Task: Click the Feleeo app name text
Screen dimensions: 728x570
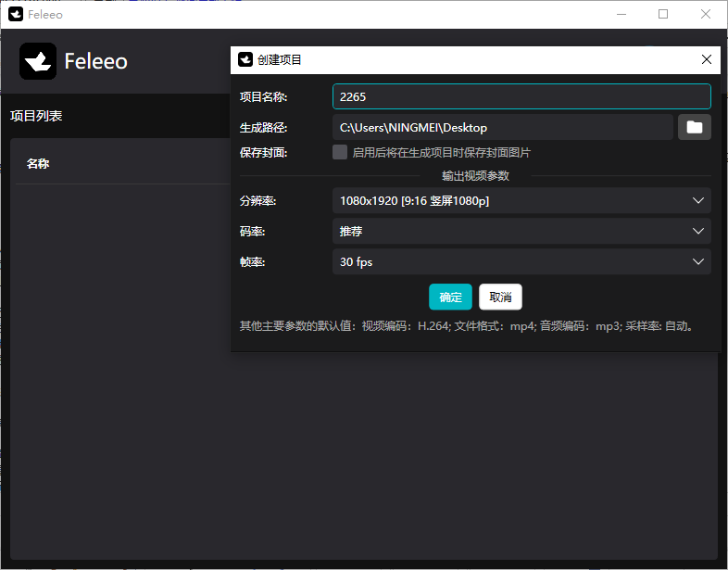Action: point(95,61)
